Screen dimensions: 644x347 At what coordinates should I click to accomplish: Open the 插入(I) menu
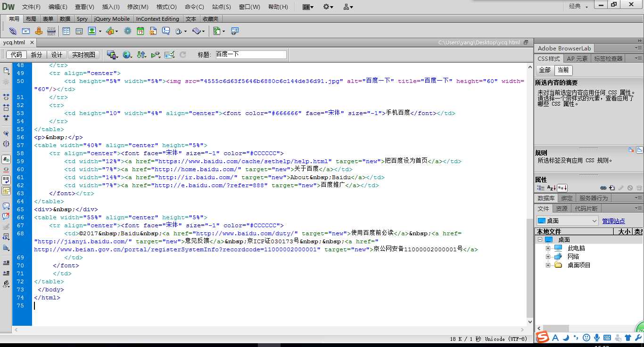(x=111, y=7)
